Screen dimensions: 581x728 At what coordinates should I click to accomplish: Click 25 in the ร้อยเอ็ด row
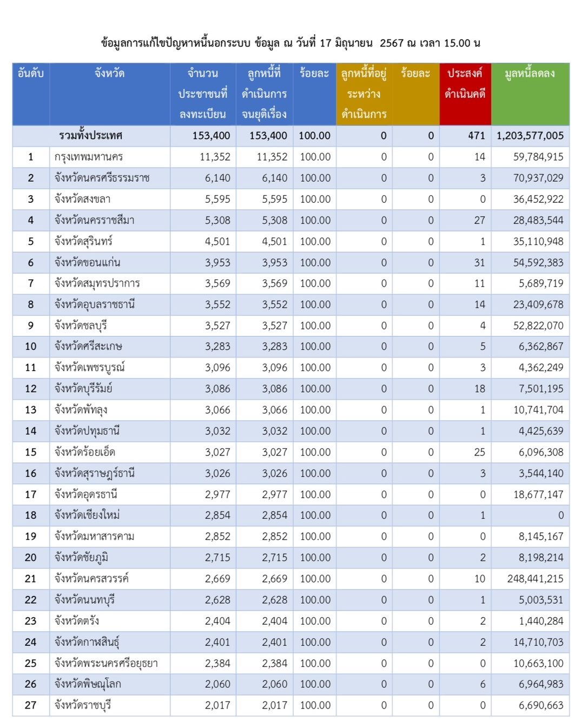pyautogui.click(x=479, y=452)
